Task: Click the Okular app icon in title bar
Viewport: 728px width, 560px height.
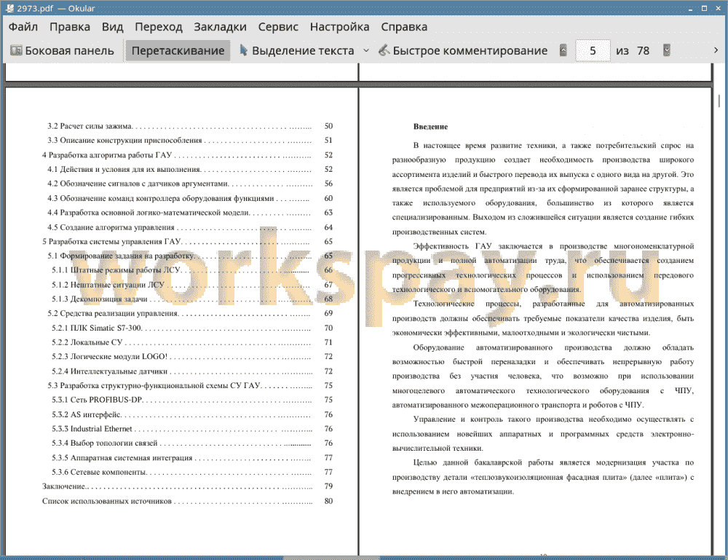Action: click(x=9, y=8)
